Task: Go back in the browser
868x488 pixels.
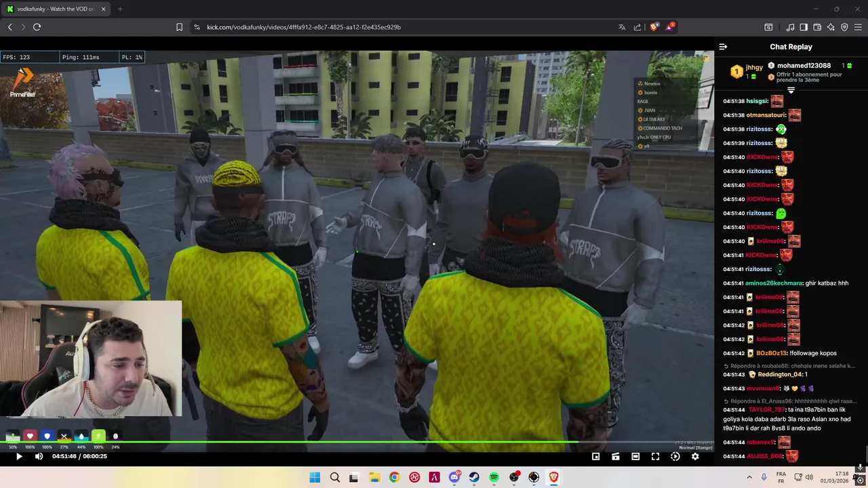Action: [10, 27]
